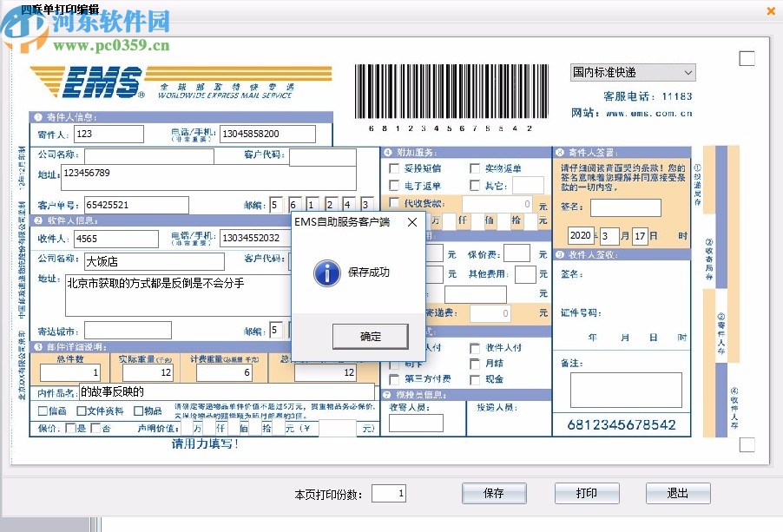This screenshot has height=532, width=783.
Task: Click the info icon in the save dialog
Action: click(x=326, y=271)
